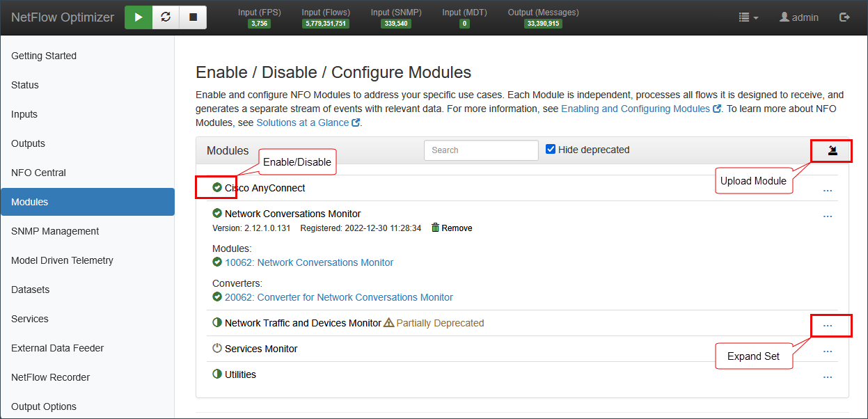This screenshot has height=419, width=868.
Task: Toggle Network Conversations Monitor status icon
Action: coord(216,214)
